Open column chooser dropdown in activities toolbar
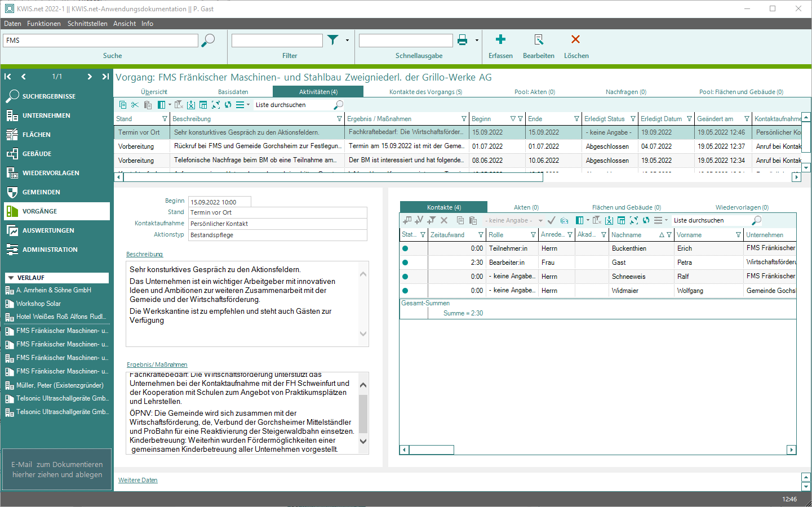The image size is (812, 507). 170,105
